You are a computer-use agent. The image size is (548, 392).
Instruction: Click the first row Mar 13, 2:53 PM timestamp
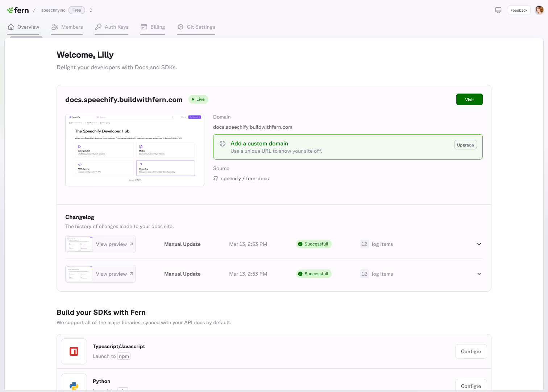(x=248, y=244)
